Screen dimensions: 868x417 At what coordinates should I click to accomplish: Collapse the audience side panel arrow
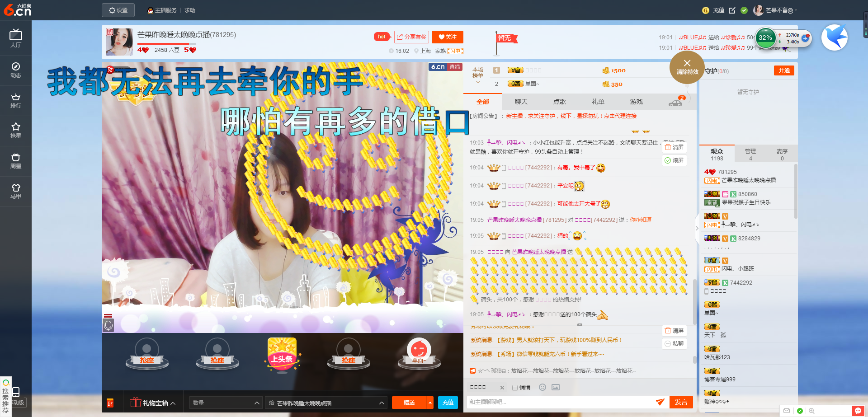pyautogui.click(x=697, y=228)
